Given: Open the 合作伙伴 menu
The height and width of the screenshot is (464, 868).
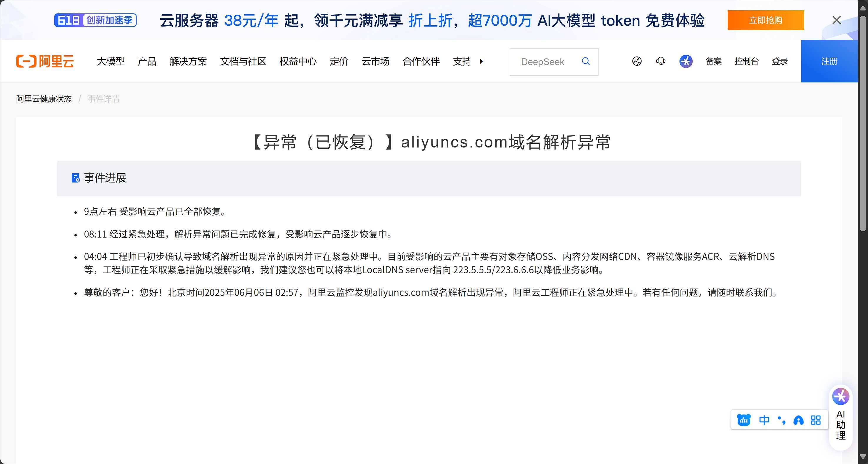Looking at the screenshot, I should tap(421, 61).
